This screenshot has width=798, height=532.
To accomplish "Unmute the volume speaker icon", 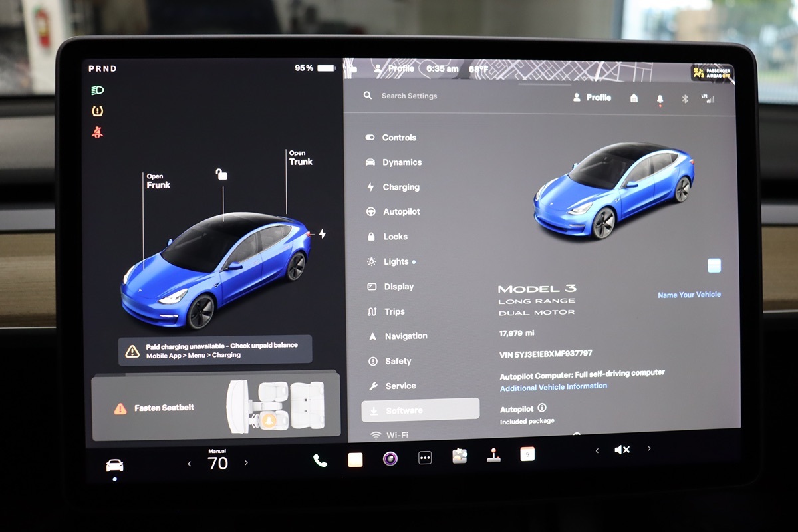I will [x=622, y=450].
